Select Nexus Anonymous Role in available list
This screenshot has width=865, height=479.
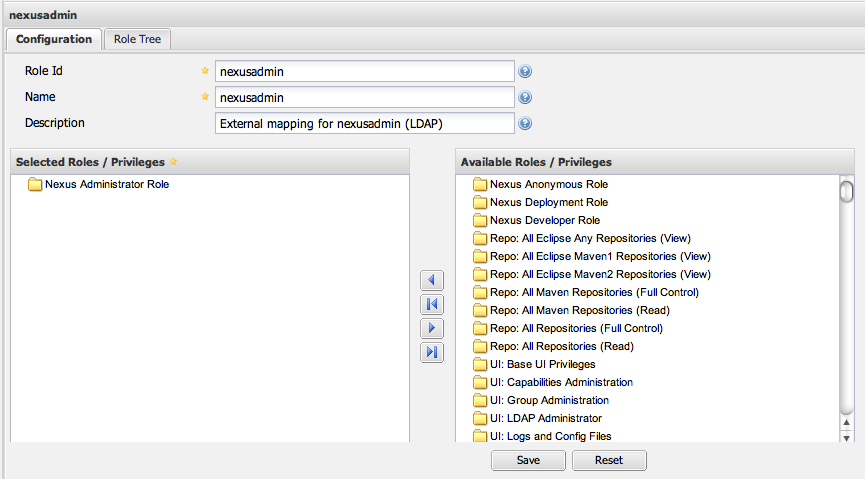pos(548,185)
